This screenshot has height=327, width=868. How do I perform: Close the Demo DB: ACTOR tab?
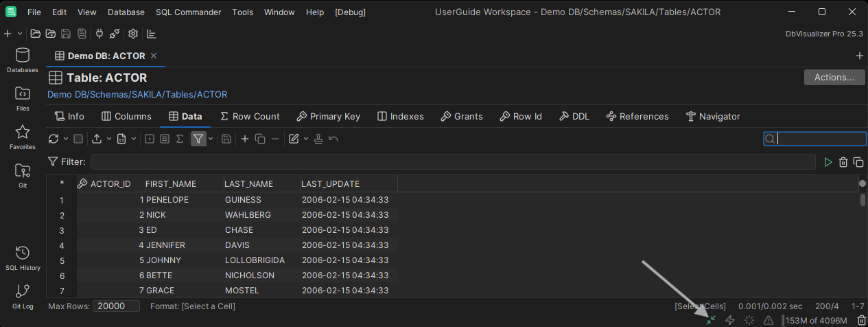pyautogui.click(x=154, y=56)
